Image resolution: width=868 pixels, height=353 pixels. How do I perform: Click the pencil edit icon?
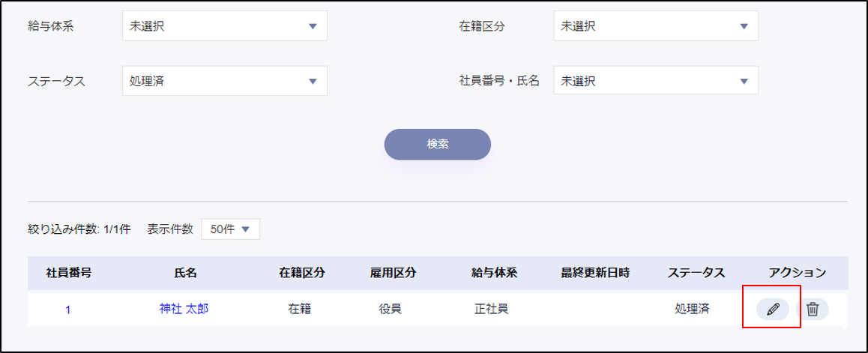[x=773, y=309]
